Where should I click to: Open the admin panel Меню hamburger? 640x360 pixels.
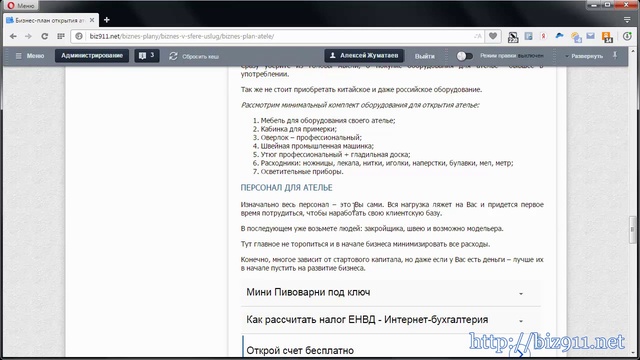point(29,56)
